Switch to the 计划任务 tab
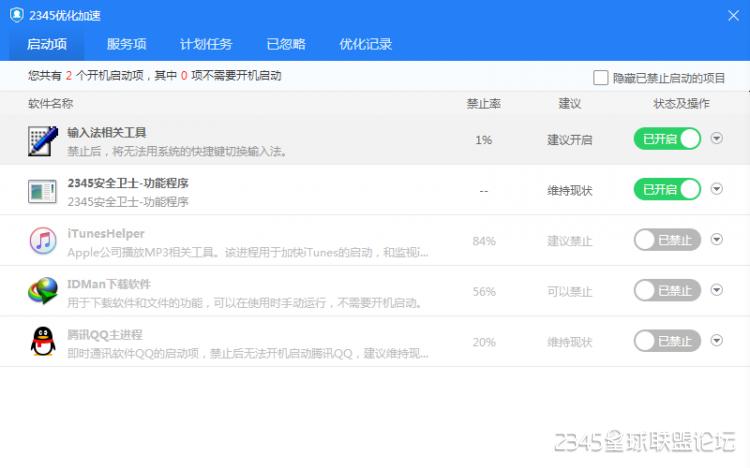 [x=206, y=44]
